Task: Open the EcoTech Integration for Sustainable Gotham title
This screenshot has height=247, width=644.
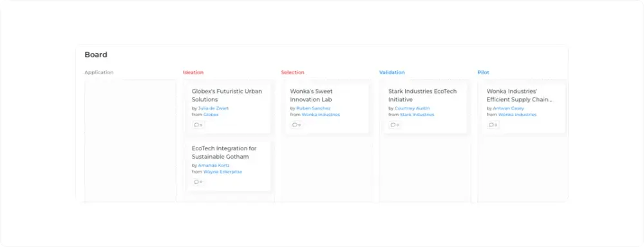Action: click(x=224, y=152)
